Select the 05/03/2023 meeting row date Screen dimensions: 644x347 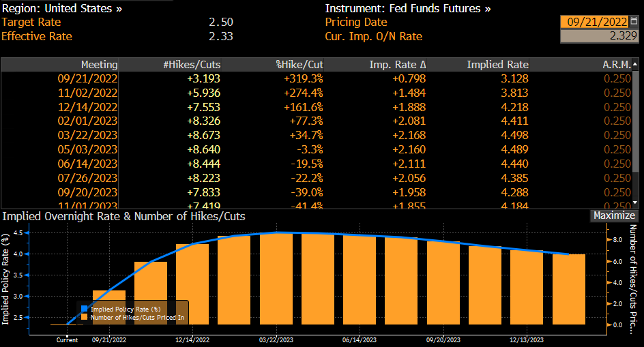[x=87, y=149]
